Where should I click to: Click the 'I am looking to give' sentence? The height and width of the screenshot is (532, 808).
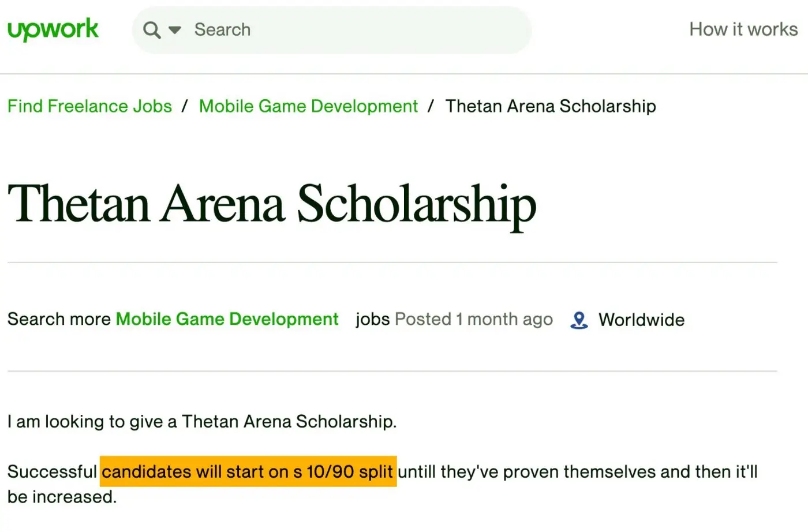tap(201, 422)
